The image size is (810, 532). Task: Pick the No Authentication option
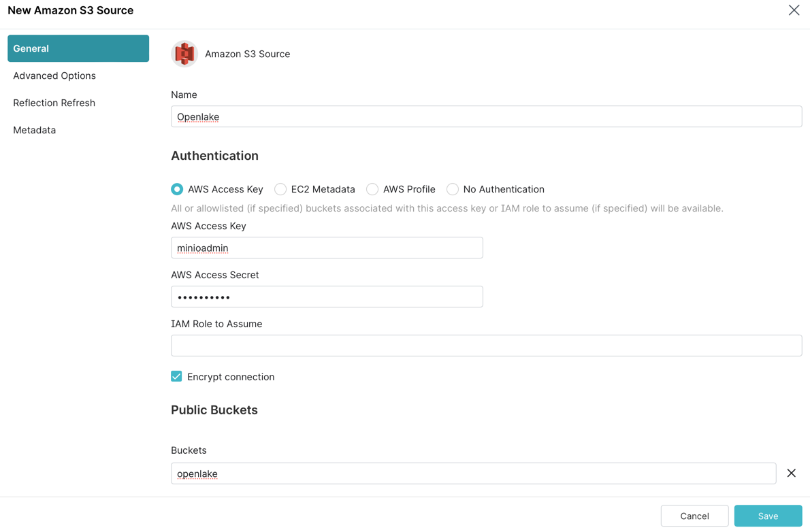(453, 189)
